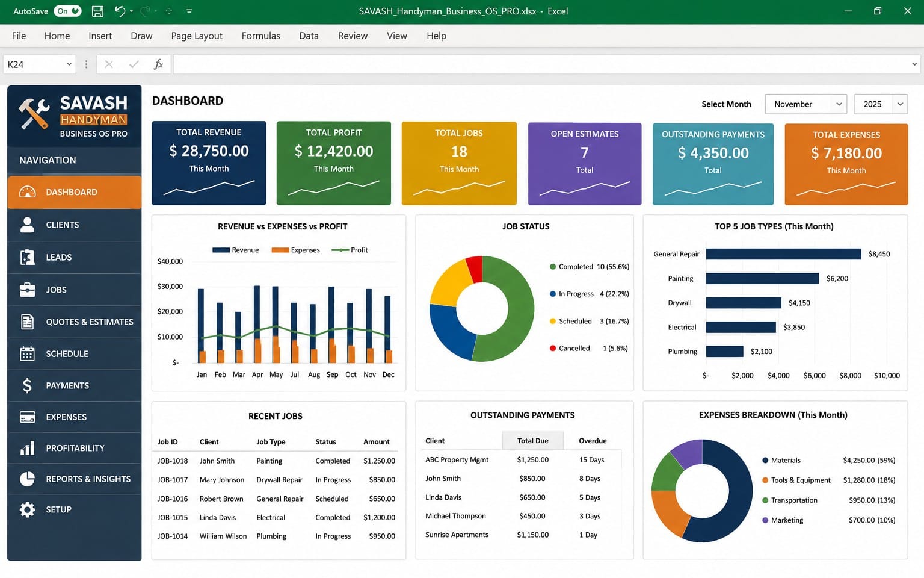Screen dimensions: 924x578
Task: Open the Help tab
Action: coord(436,36)
